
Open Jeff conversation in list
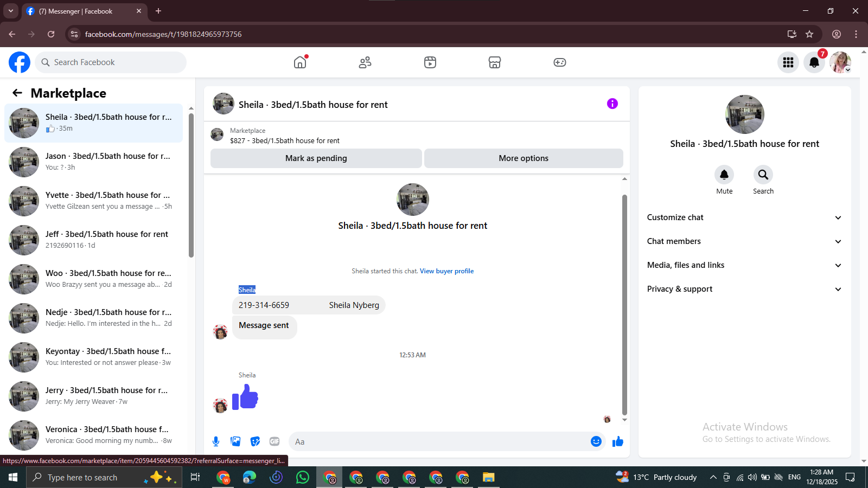coord(93,240)
